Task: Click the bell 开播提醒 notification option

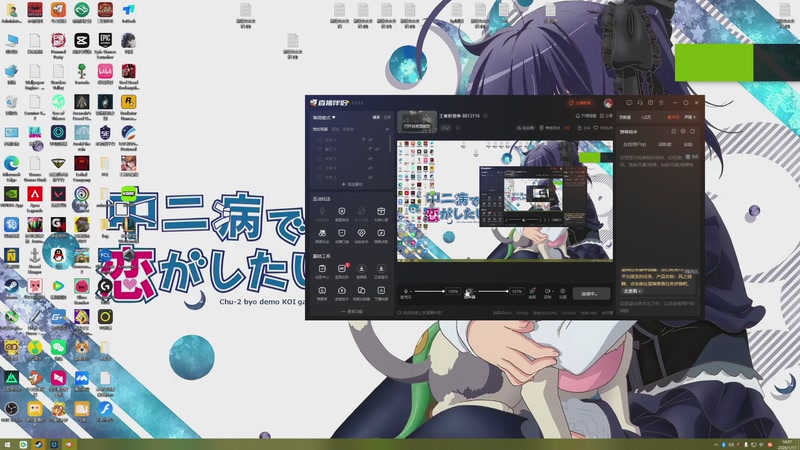Action: pos(586,116)
